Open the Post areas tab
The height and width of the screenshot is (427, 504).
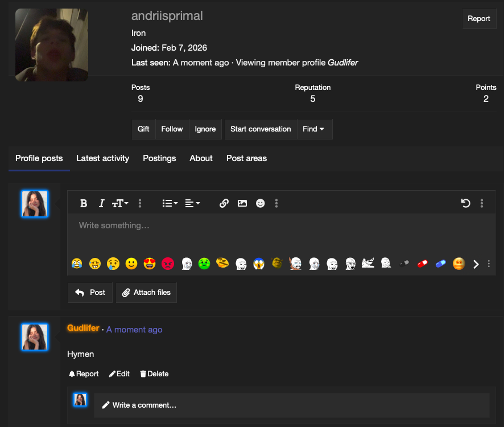[246, 158]
